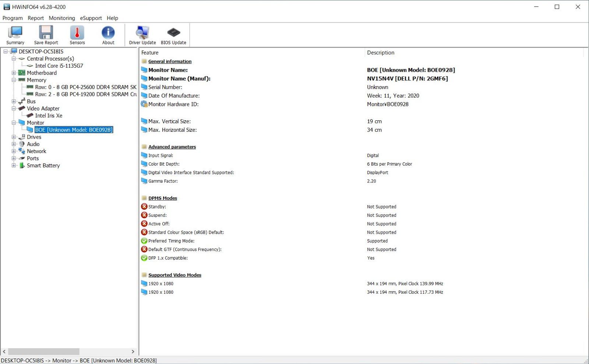Expand the Network node
The height and width of the screenshot is (364, 589).
pos(14,151)
